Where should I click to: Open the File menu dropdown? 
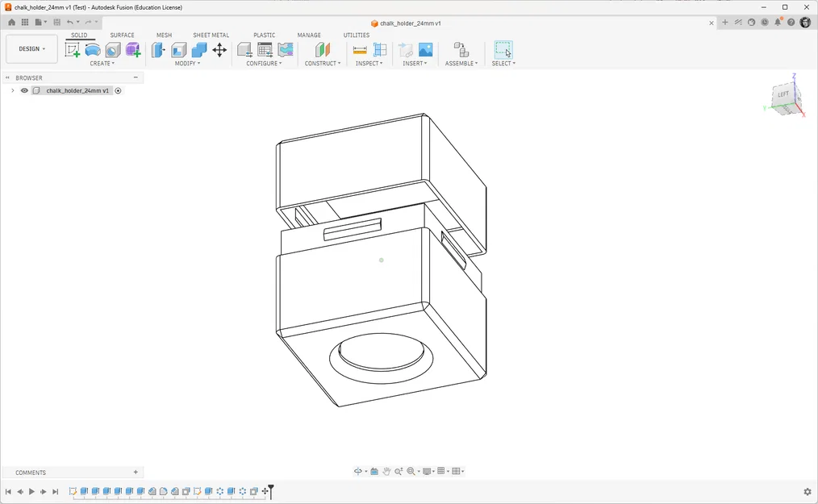pos(40,22)
